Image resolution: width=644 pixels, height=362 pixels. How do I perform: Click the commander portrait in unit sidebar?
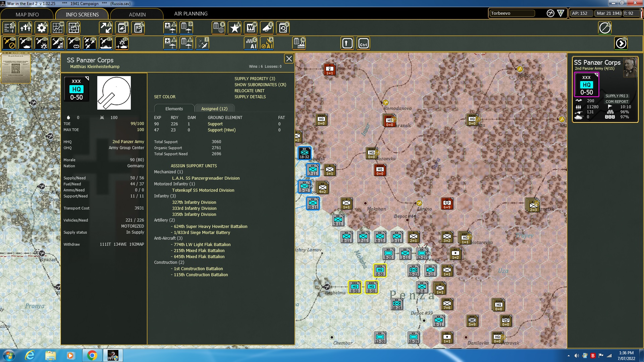[x=630, y=67]
